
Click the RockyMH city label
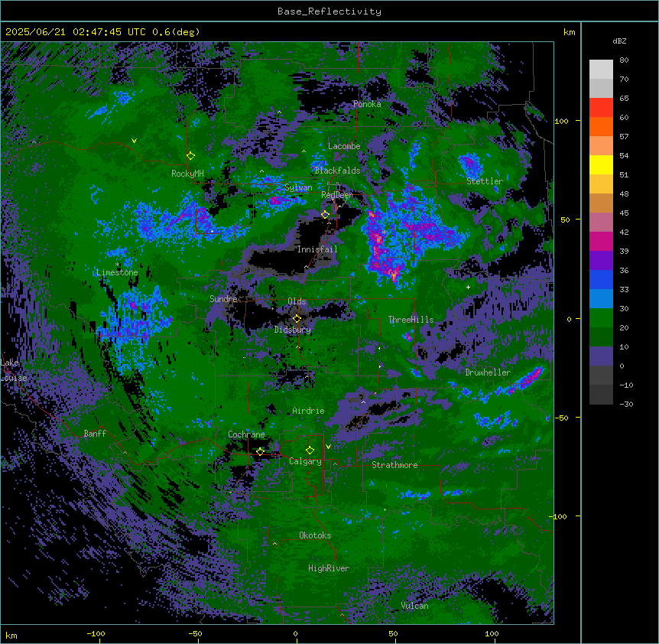tap(187, 174)
